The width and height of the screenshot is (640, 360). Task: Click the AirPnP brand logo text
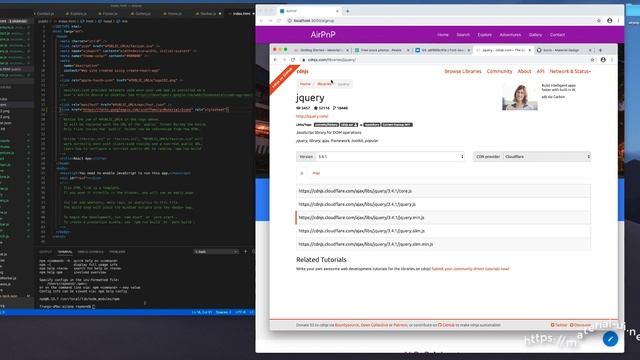(323, 35)
